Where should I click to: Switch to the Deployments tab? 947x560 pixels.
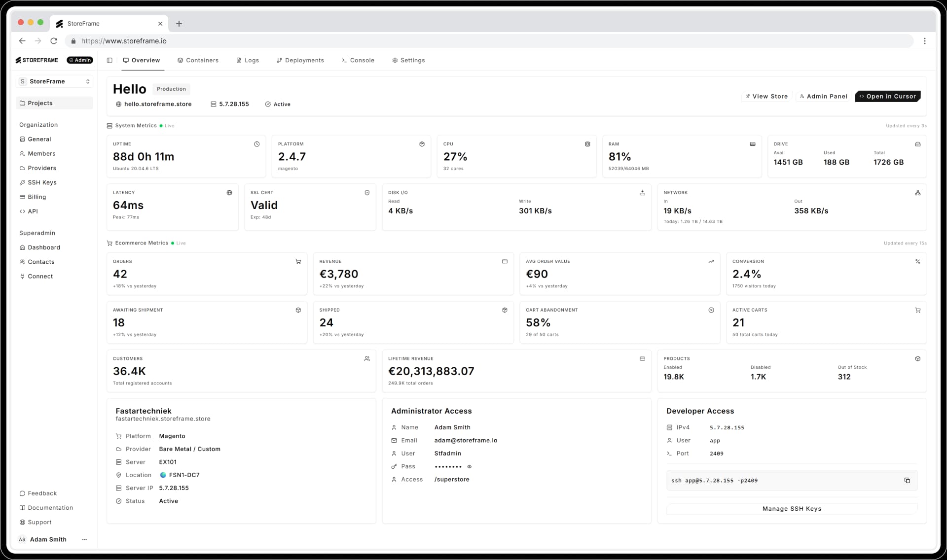click(304, 60)
